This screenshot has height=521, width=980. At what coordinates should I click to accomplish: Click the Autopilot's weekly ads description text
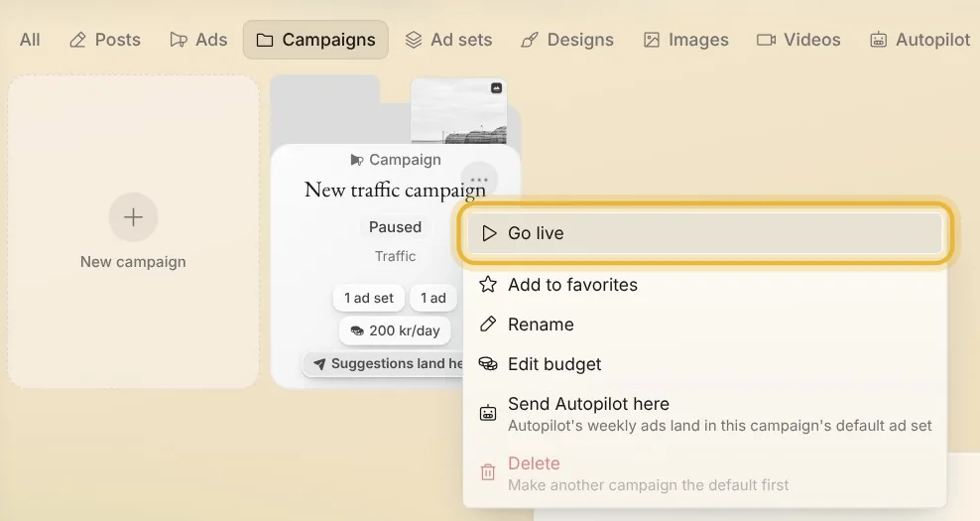[x=719, y=426]
